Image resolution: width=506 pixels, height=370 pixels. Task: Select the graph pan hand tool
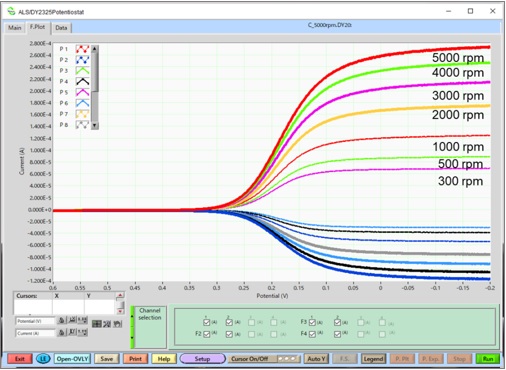[x=117, y=324]
